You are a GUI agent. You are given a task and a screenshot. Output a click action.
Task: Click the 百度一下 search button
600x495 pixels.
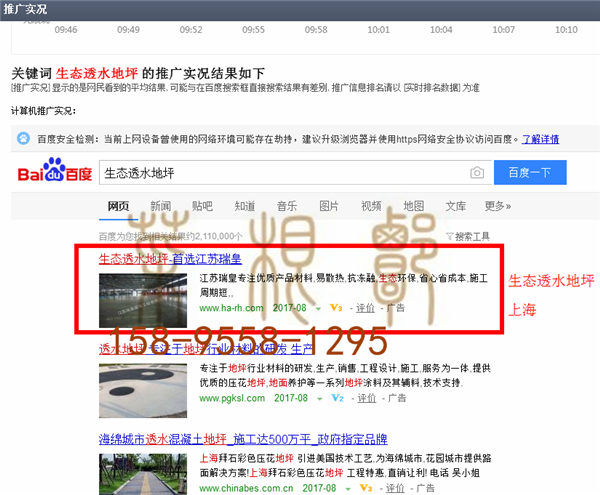[x=530, y=173]
